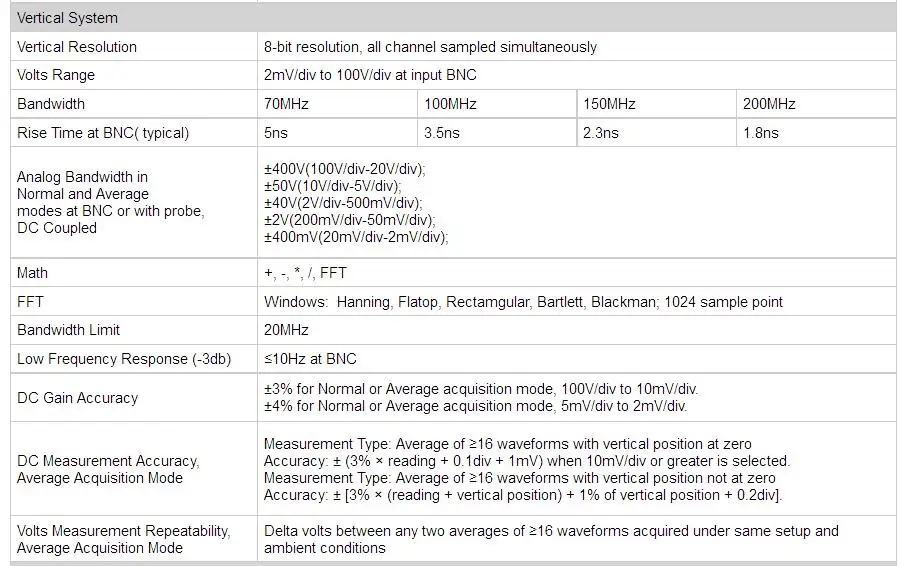Click the ±400V(100V/div-20V/div) line
912x566 pixels.
(x=344, y=169)
